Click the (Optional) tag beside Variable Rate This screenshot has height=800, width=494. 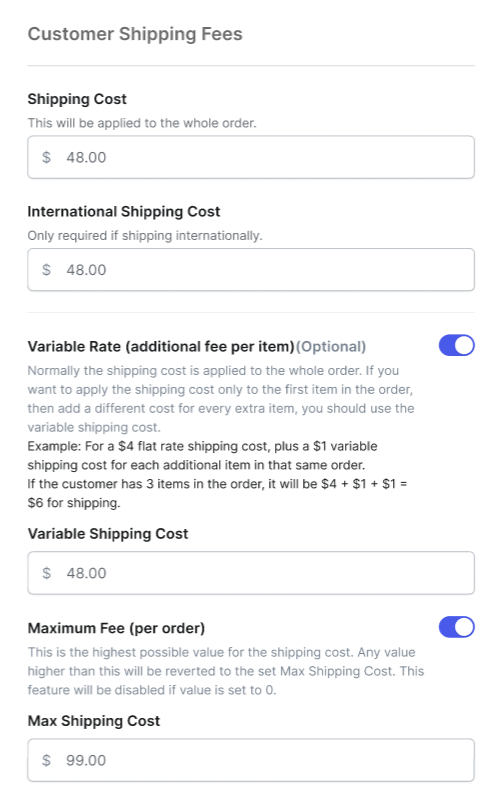331,346
